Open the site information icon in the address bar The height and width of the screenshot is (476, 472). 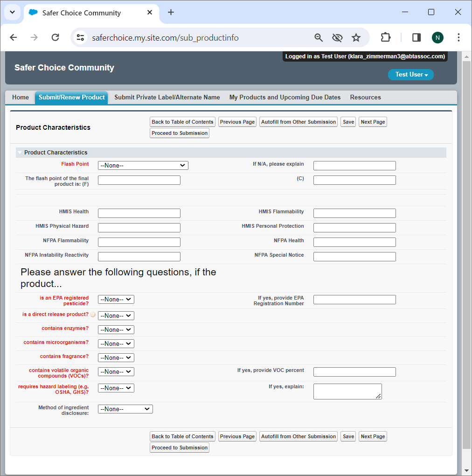tap(80, 37)
